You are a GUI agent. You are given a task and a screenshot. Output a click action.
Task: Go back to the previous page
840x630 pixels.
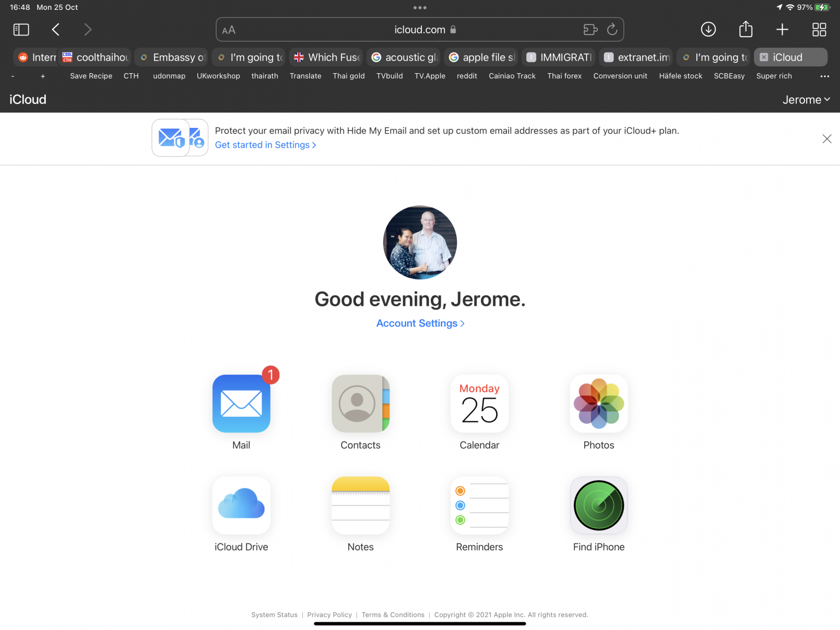tap(55, 30)
